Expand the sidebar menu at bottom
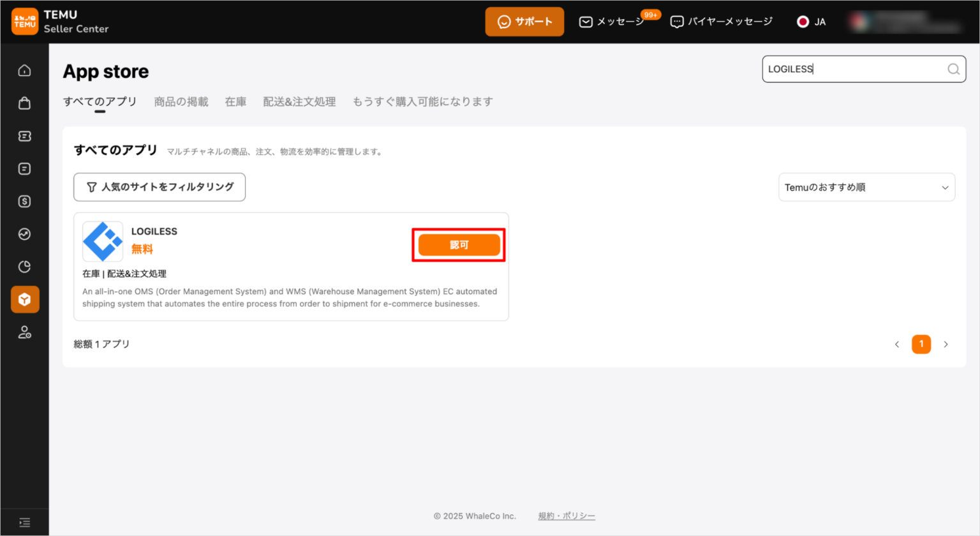Screen dimensions: 980x536 click(x=24, y=523)
